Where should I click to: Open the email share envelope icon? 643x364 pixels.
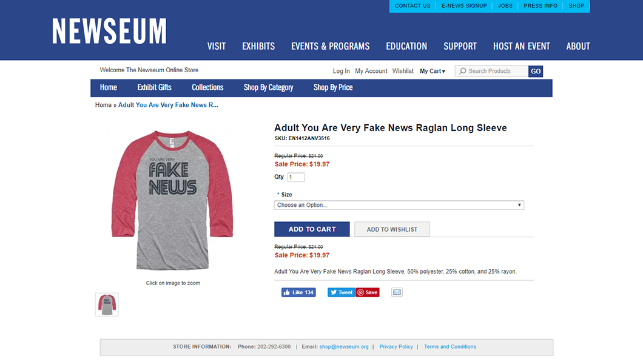(397, 292)
